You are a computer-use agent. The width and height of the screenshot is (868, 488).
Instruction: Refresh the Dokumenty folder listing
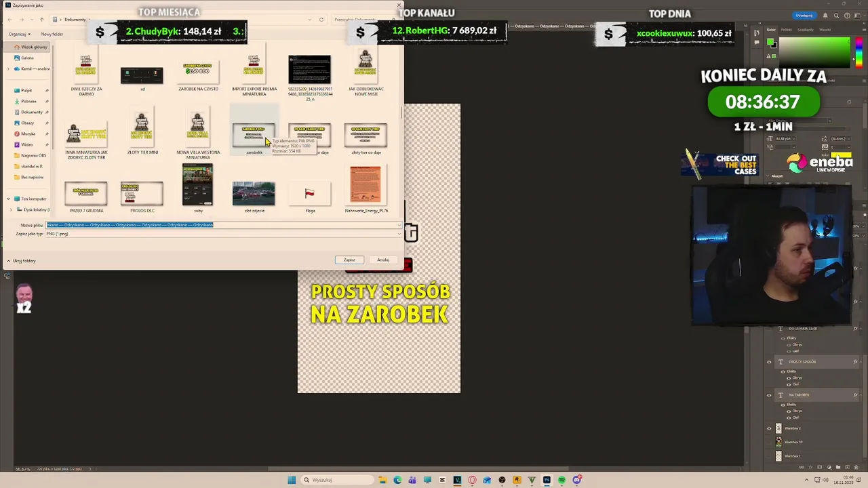(x=321, y=20)
